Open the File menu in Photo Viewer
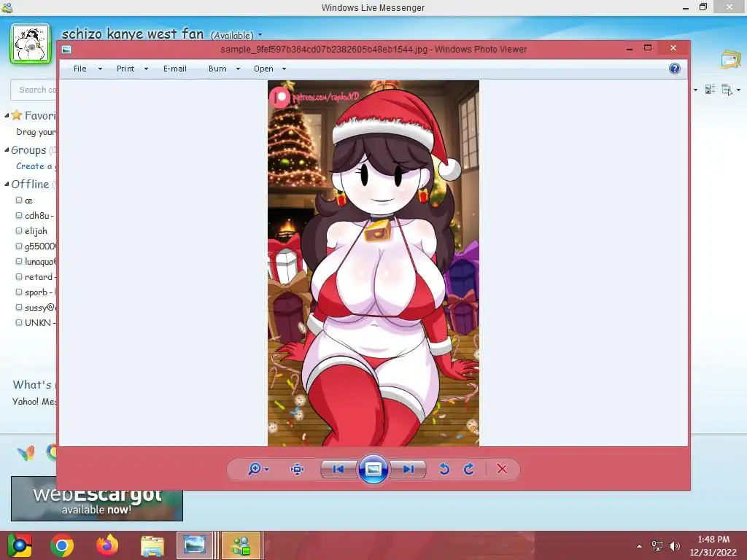The height and width of the screenshot is (560, 747). [x=80, y=69]
